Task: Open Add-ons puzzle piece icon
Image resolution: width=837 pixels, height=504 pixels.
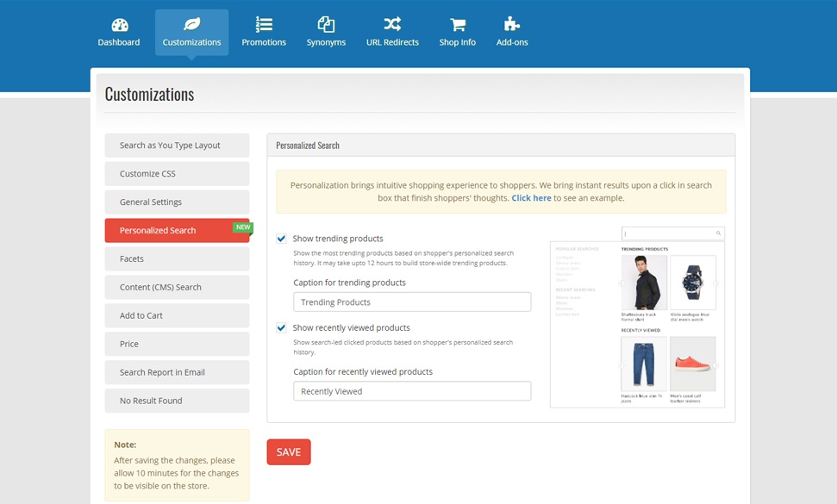Action: pos(512,24)
